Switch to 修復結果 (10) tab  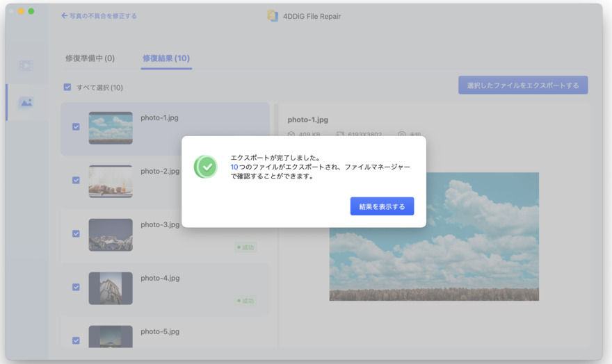166,58
